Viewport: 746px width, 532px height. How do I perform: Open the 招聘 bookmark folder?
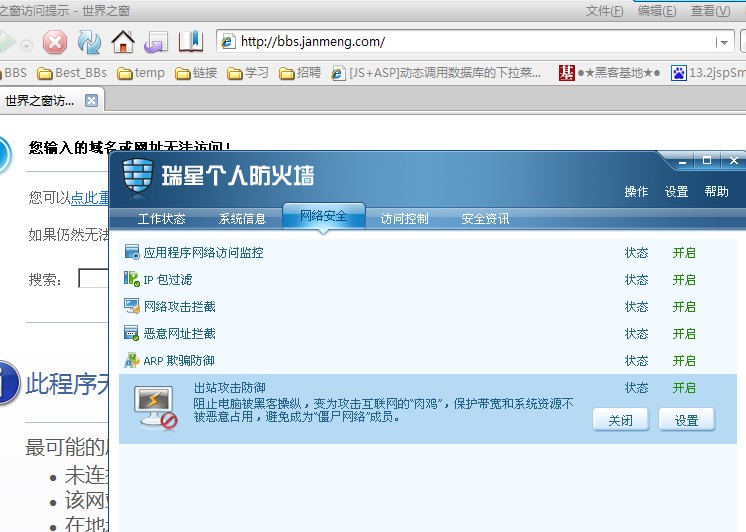300,73
